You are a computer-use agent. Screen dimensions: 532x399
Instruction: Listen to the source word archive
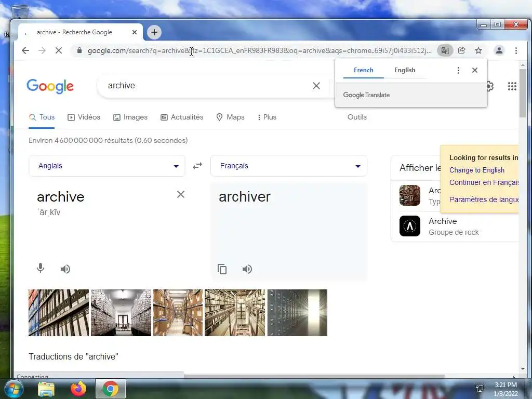tap(65, 269)
